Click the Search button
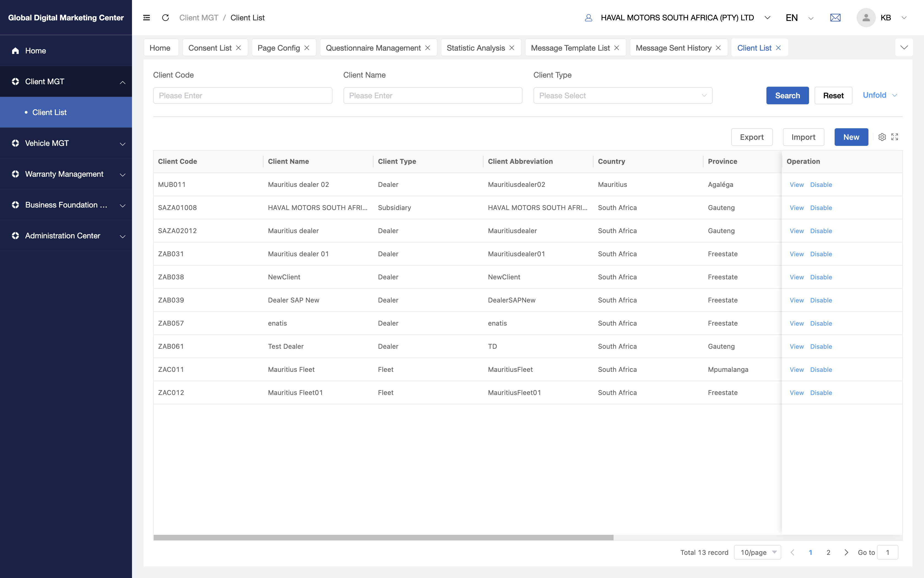The image size is (924, 578). [x=787, y=96]
